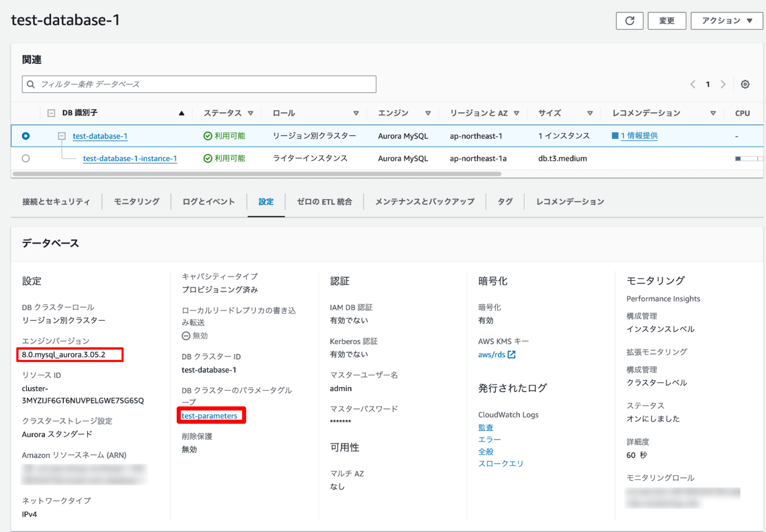Click the blue recommendation info square icon
The width and height of the screenshot is (766, 532).
coord(615,136)
